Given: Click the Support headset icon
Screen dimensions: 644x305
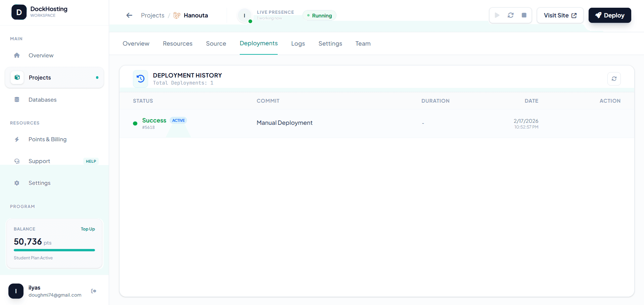Looking at the screenshot, I should click(x=17, y=161).
